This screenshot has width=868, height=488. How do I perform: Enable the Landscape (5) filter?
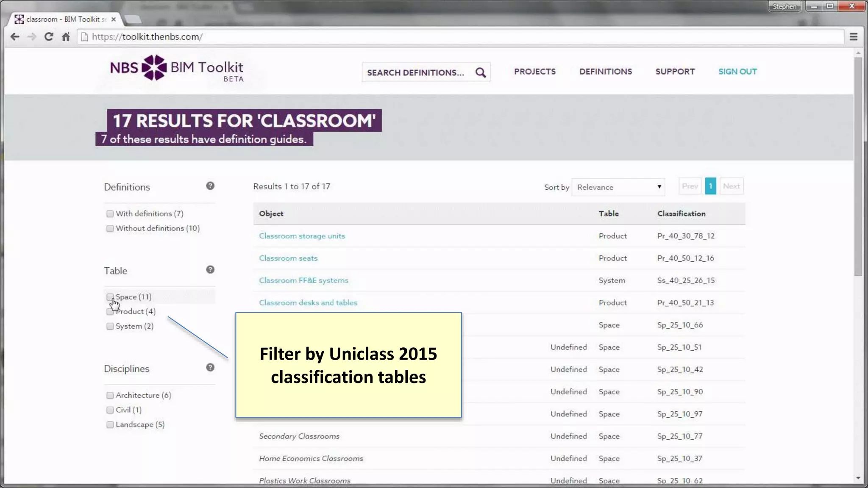110,424
